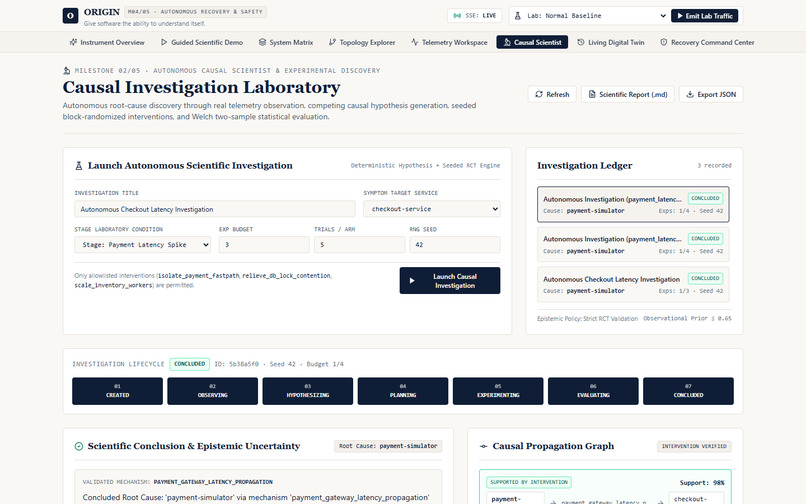806x504 pixels.
Task: Click the RNG Seed field
Action: click(455, 245)
